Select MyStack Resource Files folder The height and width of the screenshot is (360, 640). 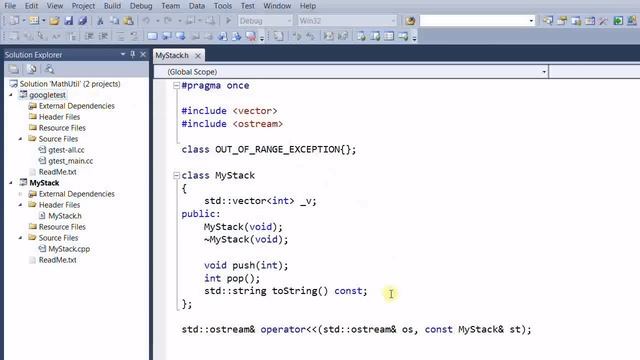tap(62, 227)
